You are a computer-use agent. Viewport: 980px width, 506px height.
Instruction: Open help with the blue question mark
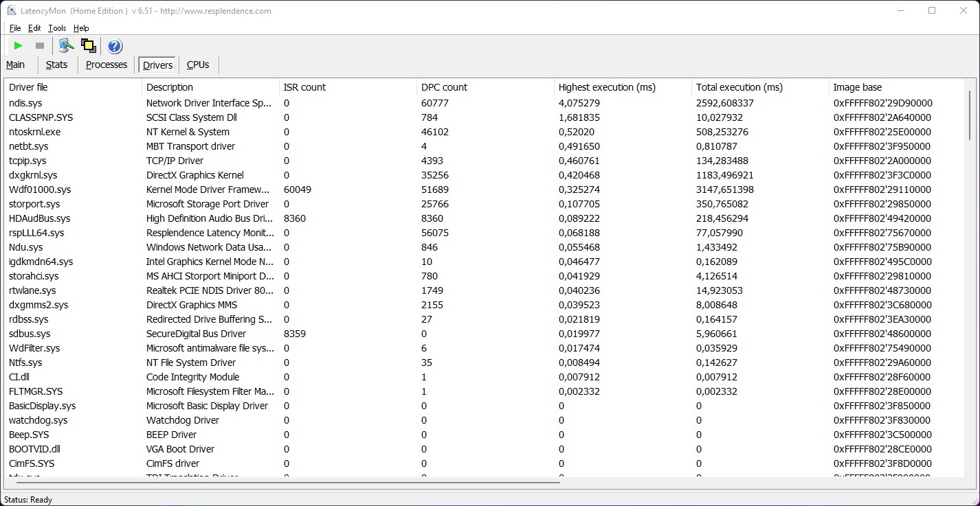(x=115, y=46)
